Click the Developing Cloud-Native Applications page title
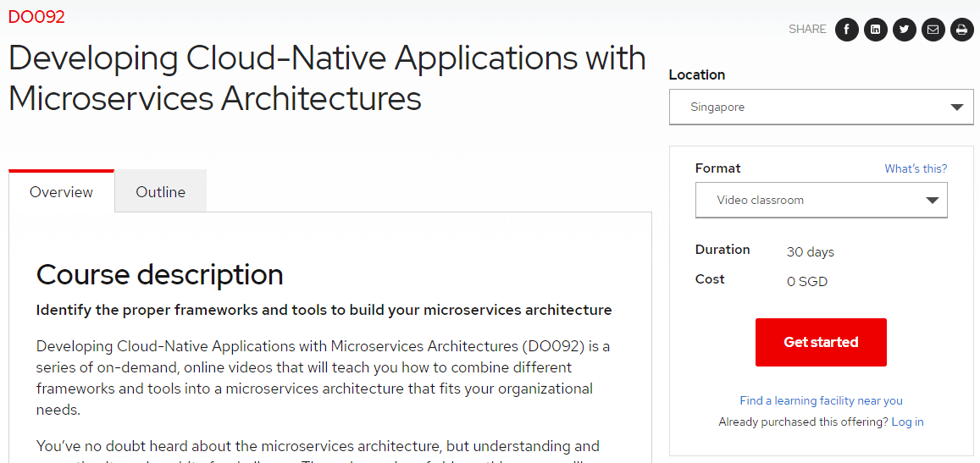 click(327, 78)
